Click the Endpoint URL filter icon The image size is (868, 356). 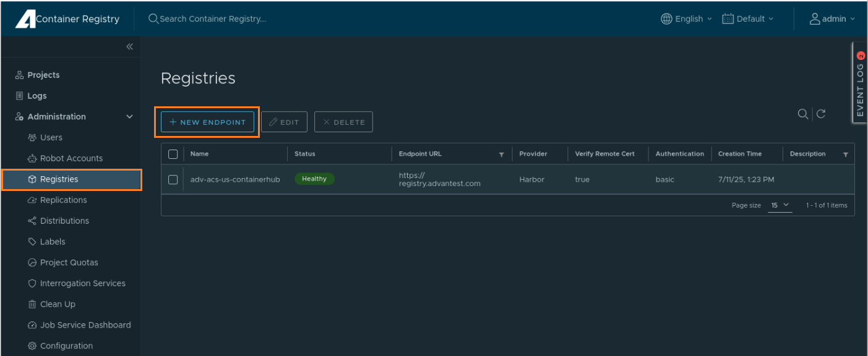(501, 155)
